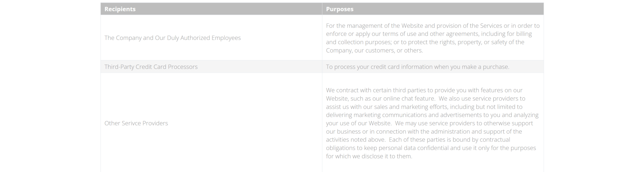Click the Recipients column header
Screen dimensions: 644x172
tap(120, 9)
